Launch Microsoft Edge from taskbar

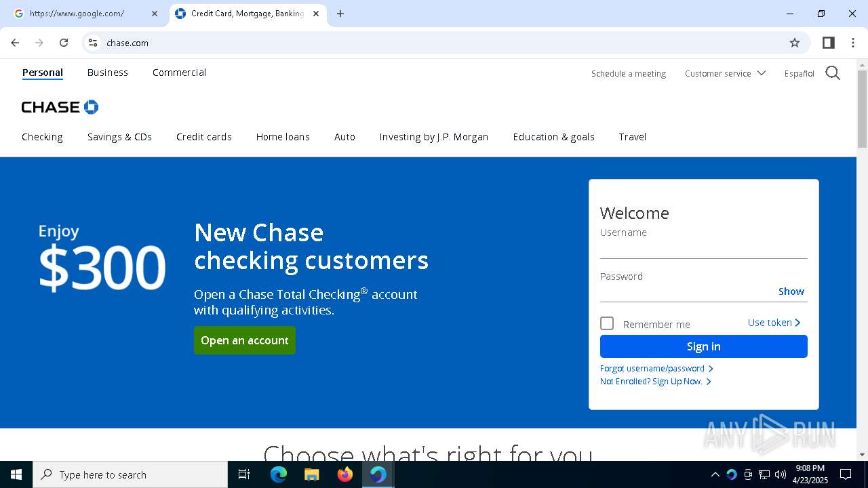[279, 474]
